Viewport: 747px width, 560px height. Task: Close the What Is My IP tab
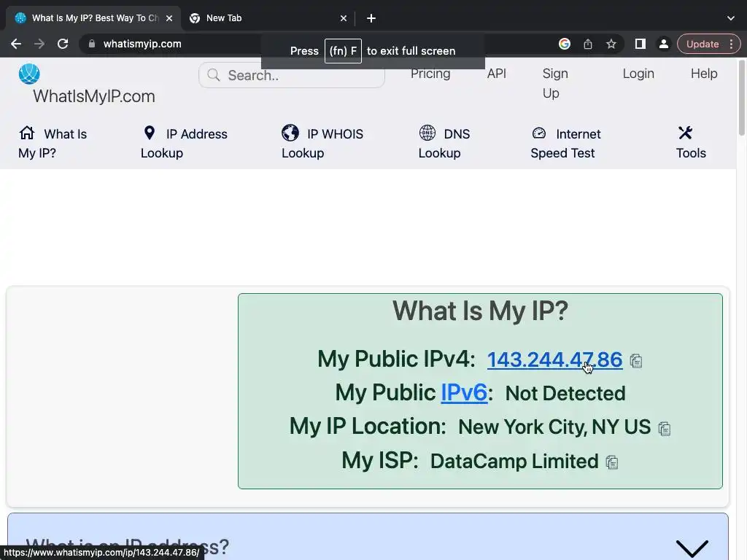coord(169,18)
